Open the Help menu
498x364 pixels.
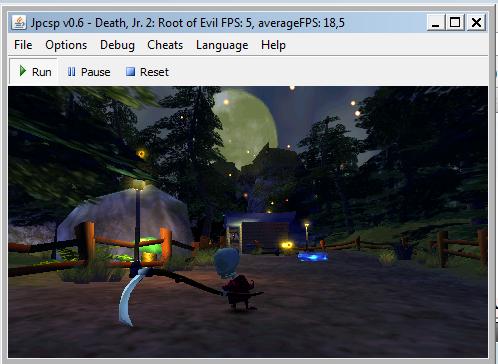tap(273, 45)
